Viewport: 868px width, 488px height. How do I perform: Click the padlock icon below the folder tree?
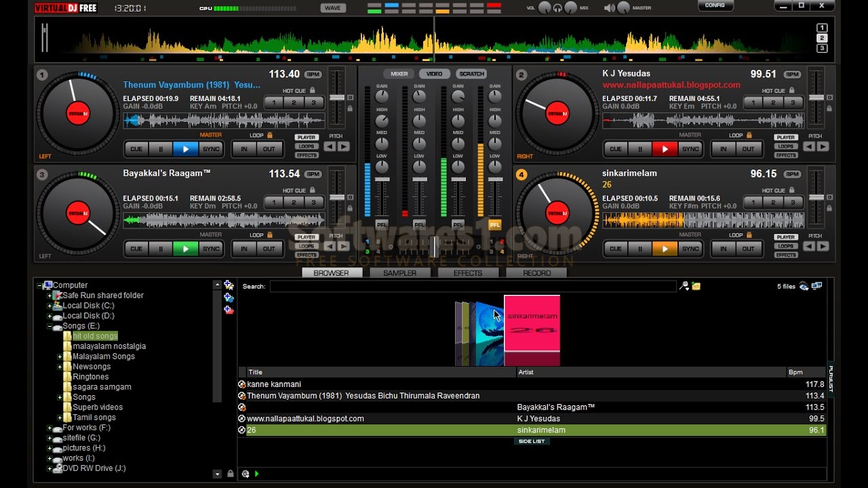pos(231,474)
